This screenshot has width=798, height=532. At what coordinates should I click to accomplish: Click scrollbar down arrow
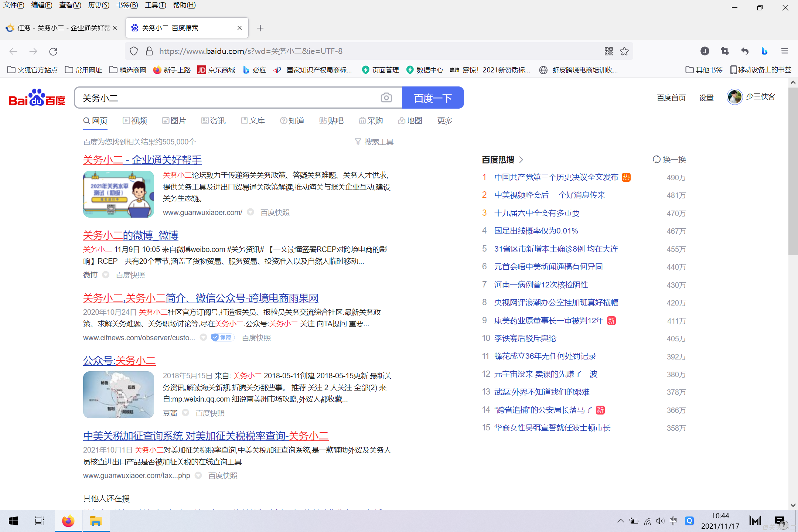793,505
